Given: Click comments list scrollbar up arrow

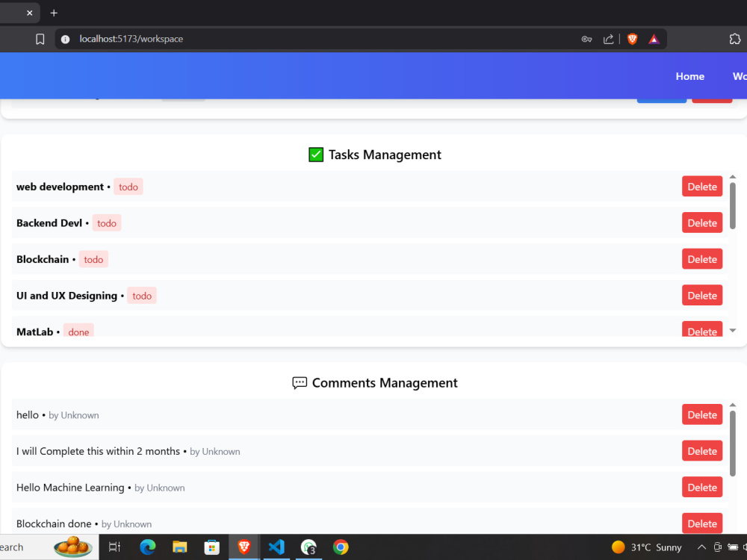Looking at the screenshot, I should [x=733, y=405].
